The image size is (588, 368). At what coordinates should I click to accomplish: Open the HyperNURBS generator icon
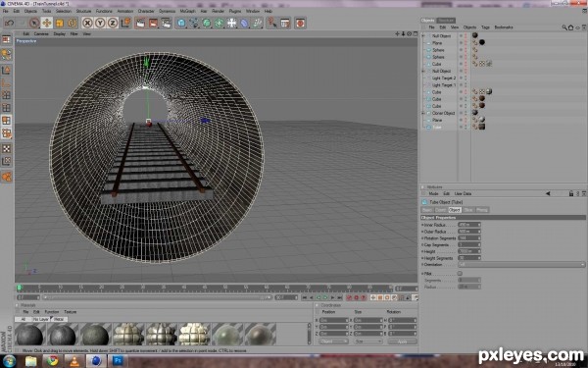coord(207,23)
